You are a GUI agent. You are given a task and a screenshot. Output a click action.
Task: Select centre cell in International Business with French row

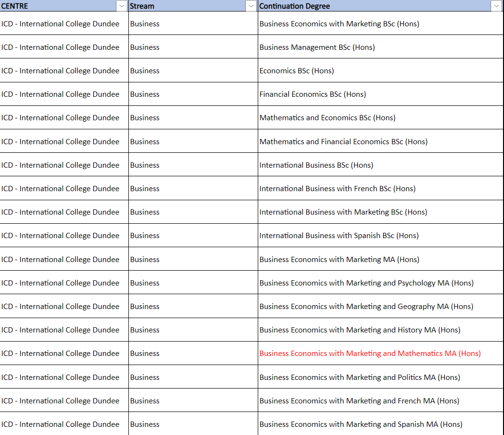point(64,188)
